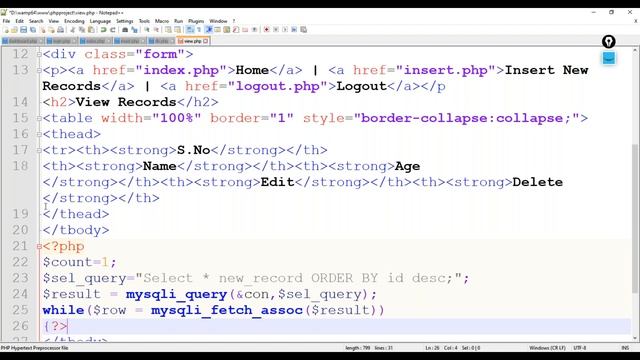
Task: Zoom in with the magnifier plus icon
Action: 147,30
